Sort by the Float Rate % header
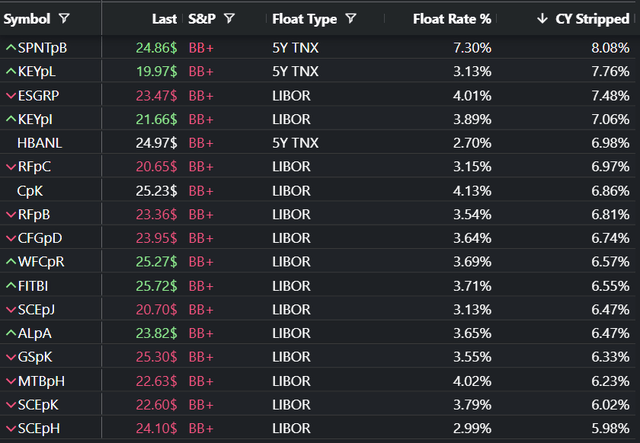Viewport: 640px width, 443px height. tap(452, 19)
